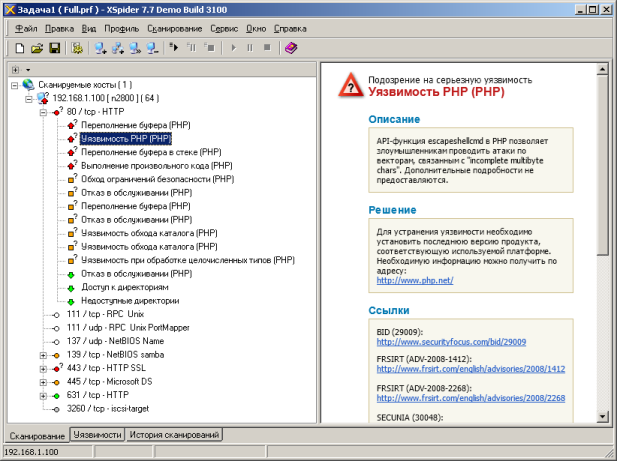The width and height of the screenshot is (617, 461).
Task: Open dropdown arrow next to tree expand icon
Action: 28,70
